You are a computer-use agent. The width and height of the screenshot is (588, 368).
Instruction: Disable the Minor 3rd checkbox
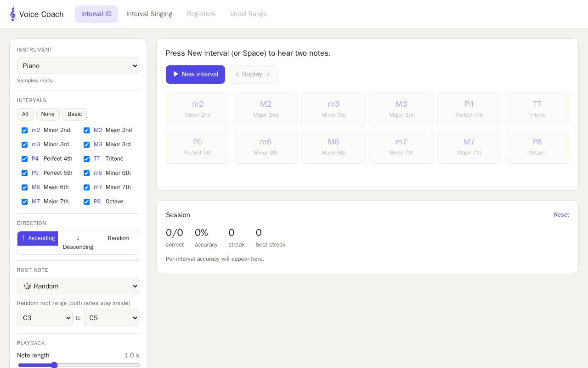[x=25, y=144]
